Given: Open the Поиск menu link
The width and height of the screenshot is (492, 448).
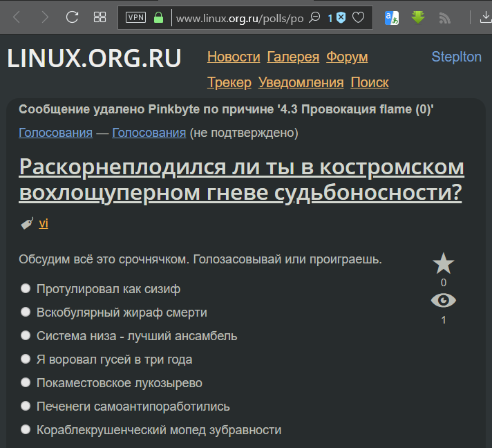Looking at the screenshot, I should (x=370, y=82).
